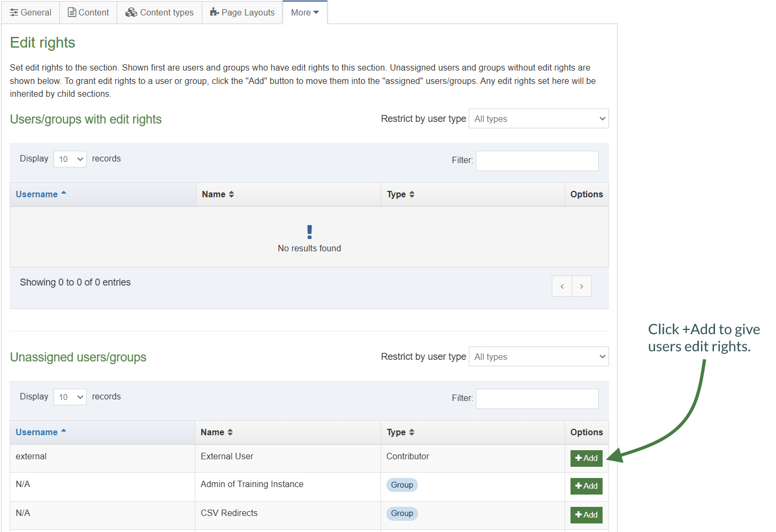Click +Add next to External User
Screen dimensions: 776x532
[586, 458]
